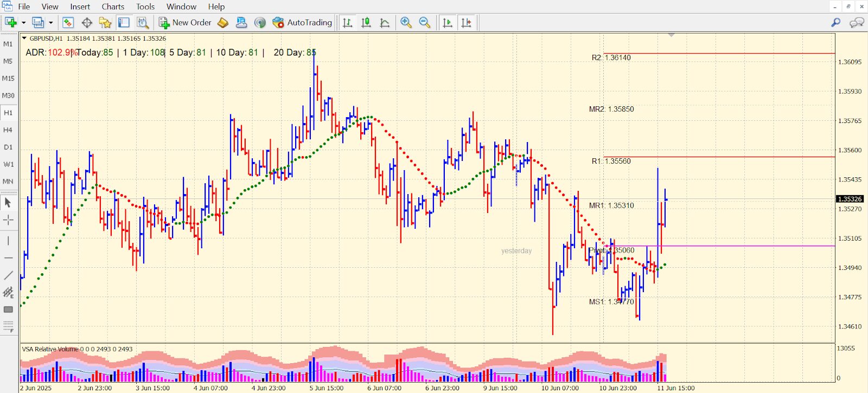This screenshot has height=393, width=868.
Task: Click the Zoom In magnifier
Action: tap(406, 22)
